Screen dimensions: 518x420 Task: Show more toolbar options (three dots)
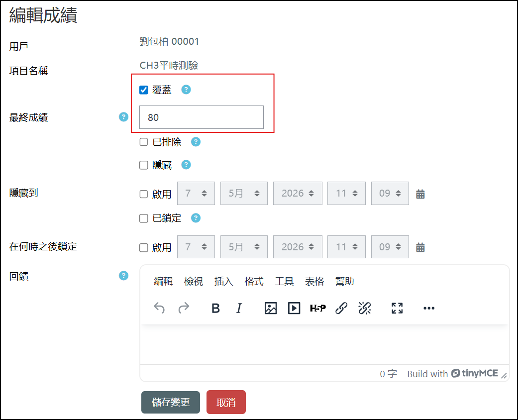coord(429,308)
